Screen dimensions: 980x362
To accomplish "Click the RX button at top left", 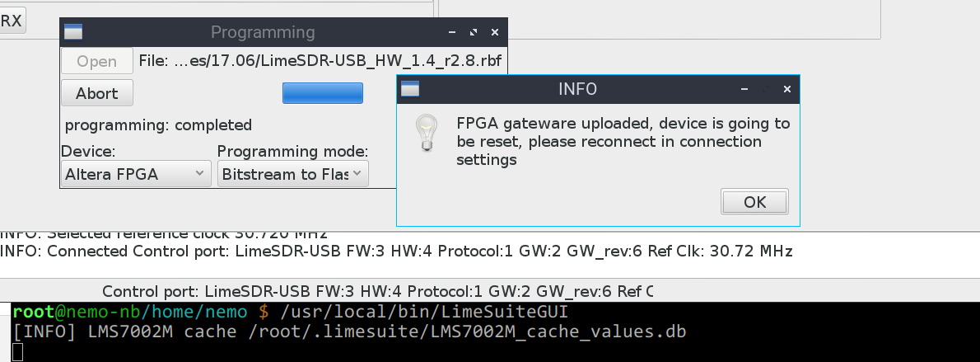I will coord(12,21).
